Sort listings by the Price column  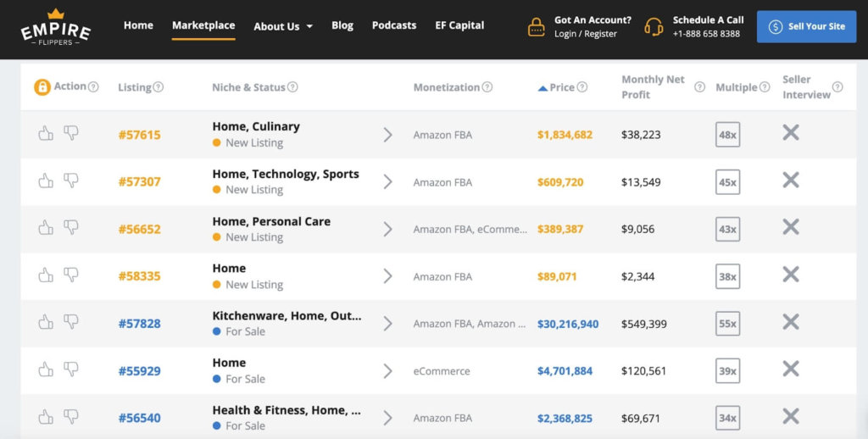[x=561, y=87]
